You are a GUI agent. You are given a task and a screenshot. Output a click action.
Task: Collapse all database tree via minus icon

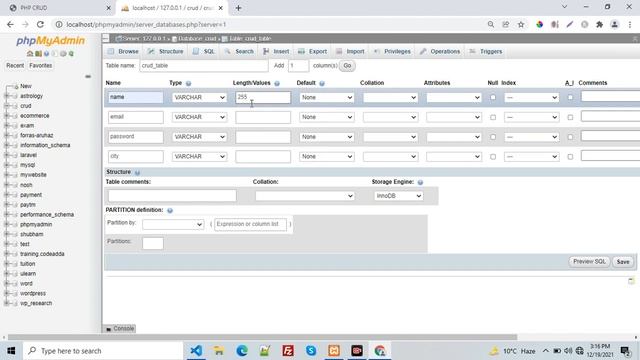[88, 76]
